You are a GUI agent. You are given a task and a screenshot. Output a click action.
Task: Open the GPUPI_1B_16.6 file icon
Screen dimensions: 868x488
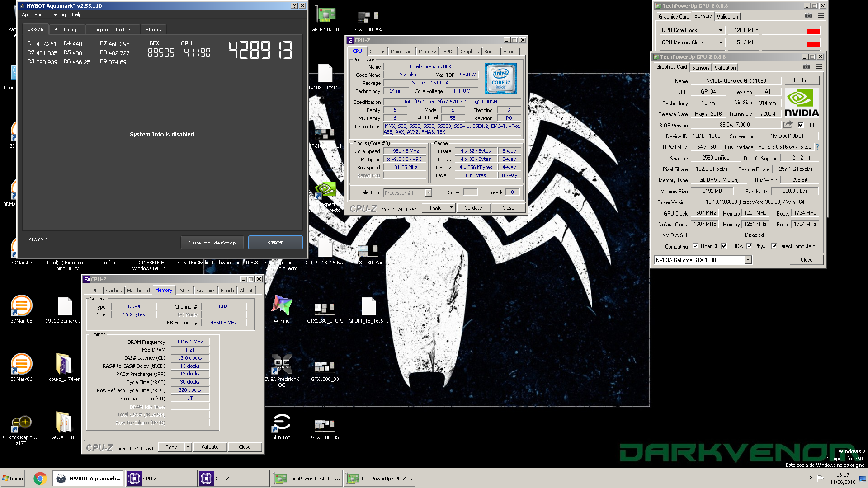(x=368, y=310)
